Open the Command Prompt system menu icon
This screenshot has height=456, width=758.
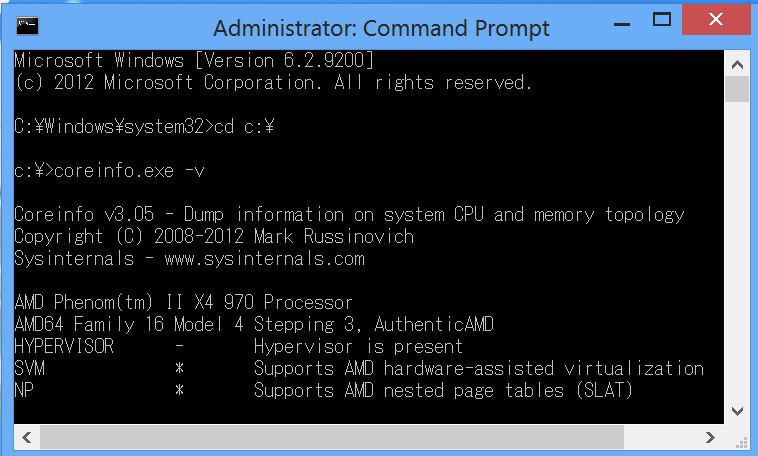click(27, 26)
